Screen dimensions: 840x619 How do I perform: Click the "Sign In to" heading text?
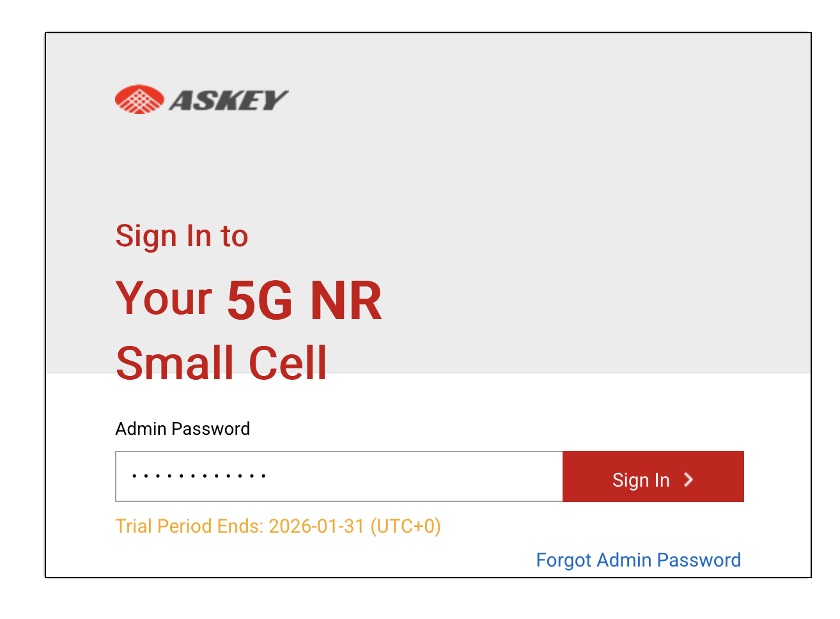pyautogui.click(x=182, y=236)
